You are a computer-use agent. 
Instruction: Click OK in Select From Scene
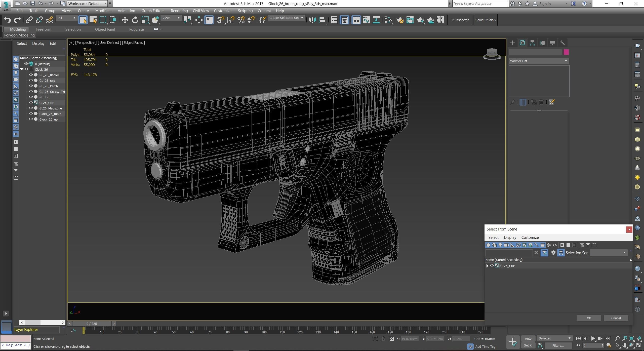[x=589, y=318]
